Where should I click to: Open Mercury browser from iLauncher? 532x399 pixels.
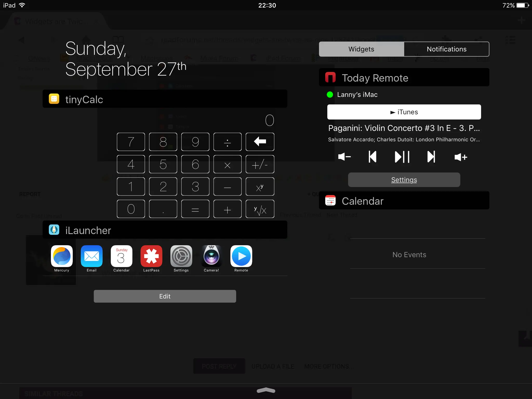pos(62,256)
